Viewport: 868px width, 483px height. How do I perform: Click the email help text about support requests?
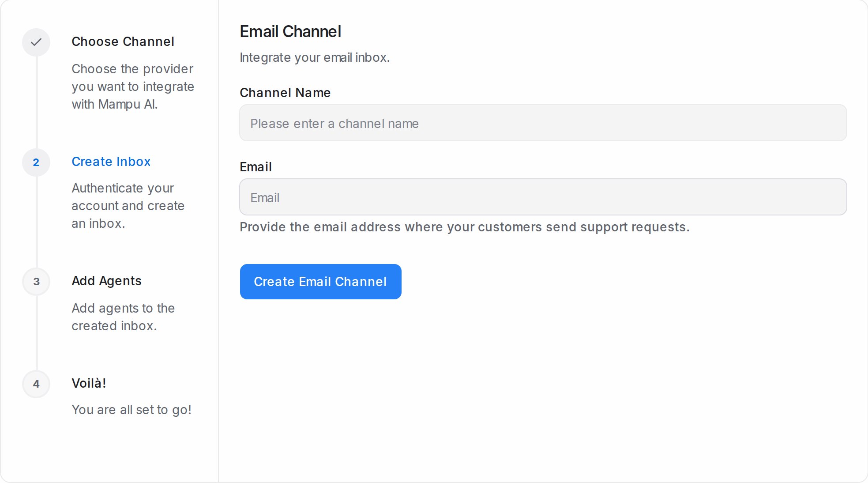tap(464, 227)
